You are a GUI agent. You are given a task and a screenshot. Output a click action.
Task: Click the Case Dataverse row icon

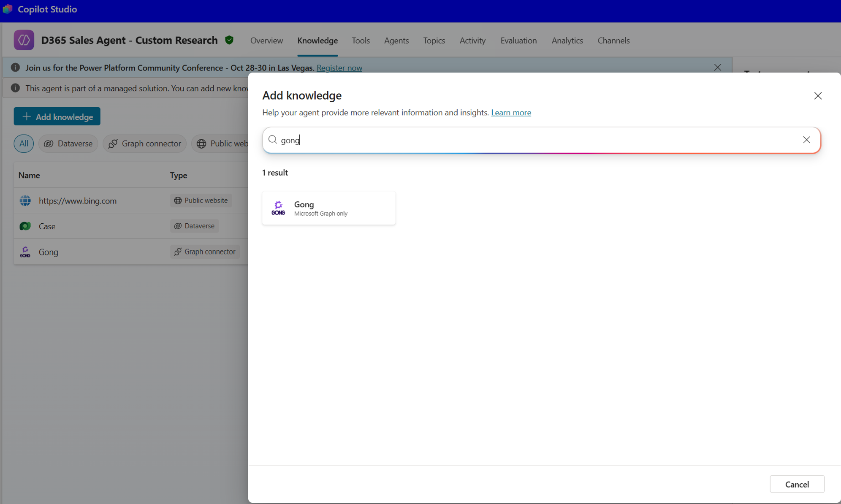click(25, 226)
